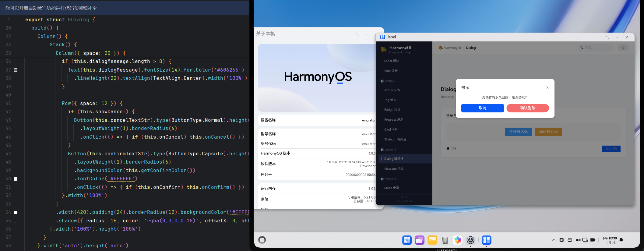Click the label window's app icon in the title bar
644x251 pixels.
(383, 37)
